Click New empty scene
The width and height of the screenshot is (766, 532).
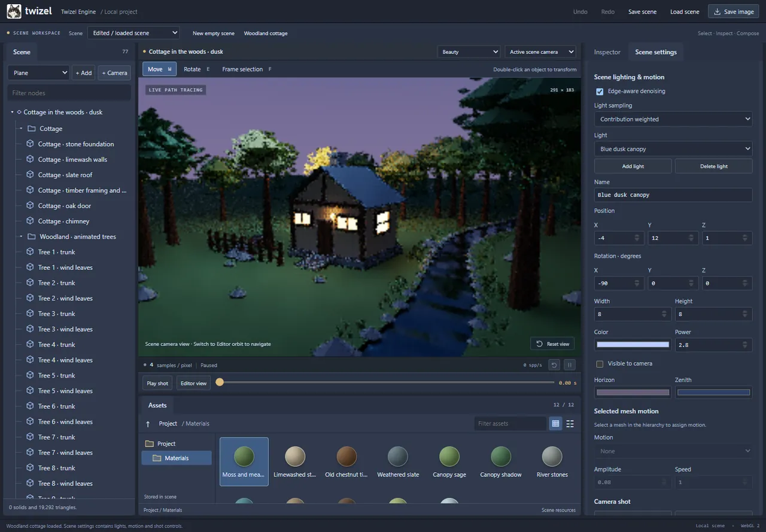pos(214,34)
